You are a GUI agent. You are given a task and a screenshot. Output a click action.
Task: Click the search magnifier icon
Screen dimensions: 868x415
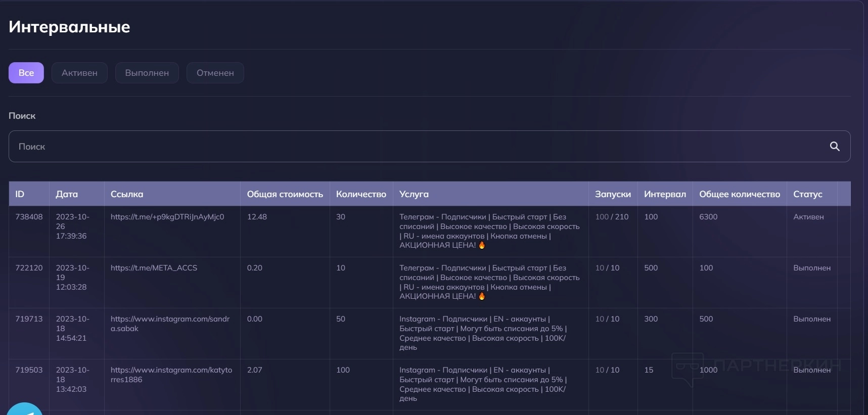pyautogui.click(x=835, y=147)
